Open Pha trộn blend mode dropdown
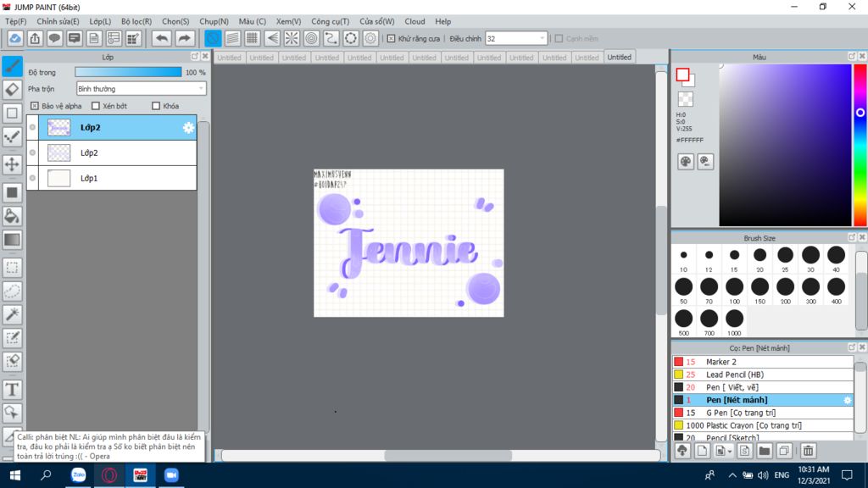 [x=142, y=88]
